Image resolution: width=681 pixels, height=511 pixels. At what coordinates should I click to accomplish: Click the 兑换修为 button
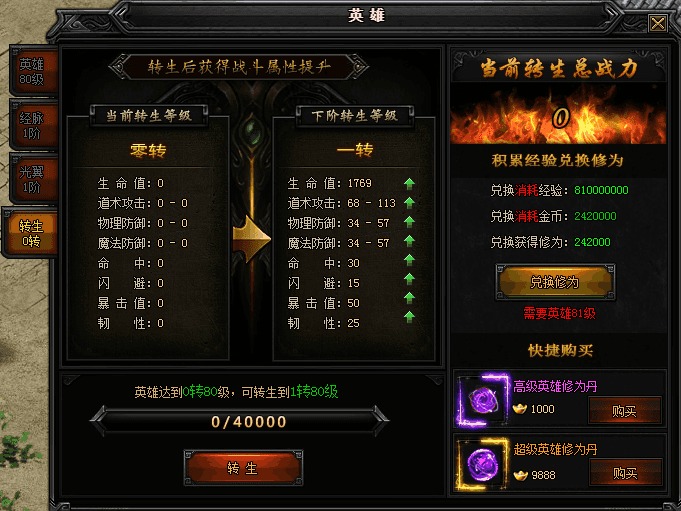point(555,282)
